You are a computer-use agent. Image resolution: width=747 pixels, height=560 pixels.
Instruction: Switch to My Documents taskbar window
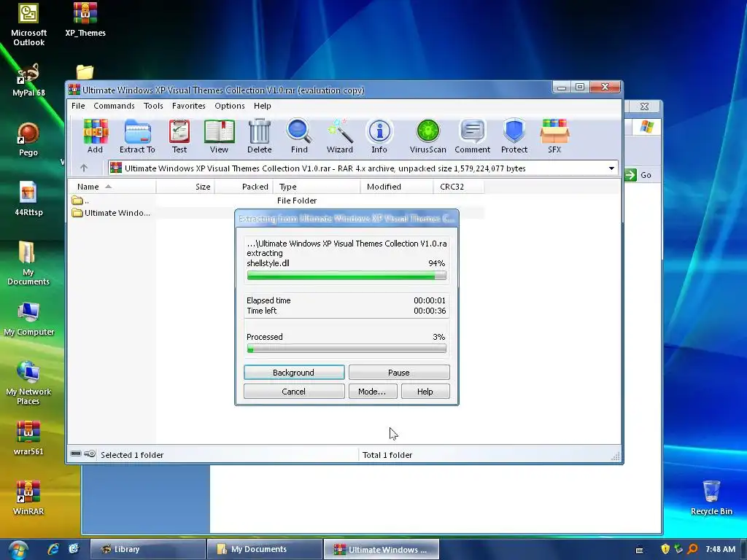(265, 550)
